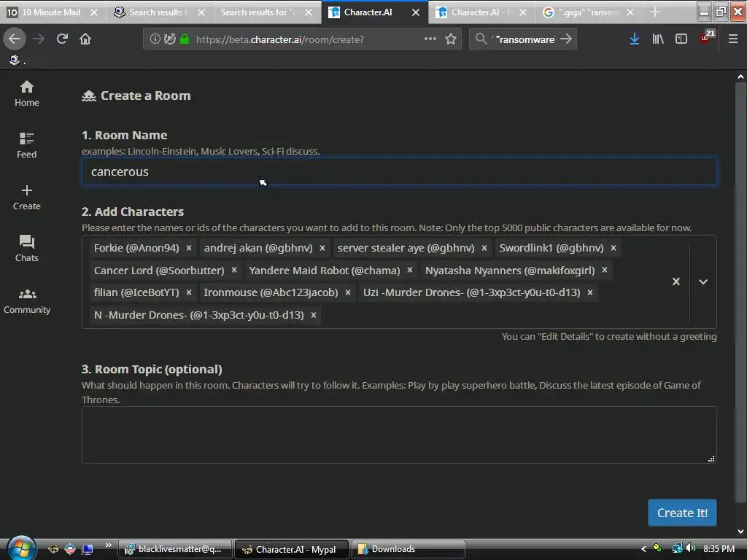Open Chats in the sidebar

[x=27, y=249]
